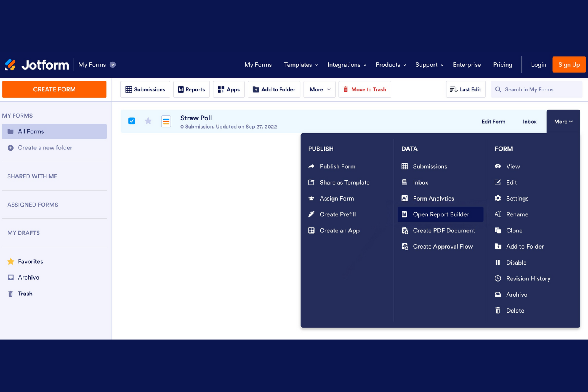
Task: Click the toolbar Apps button
Action: 229,89
